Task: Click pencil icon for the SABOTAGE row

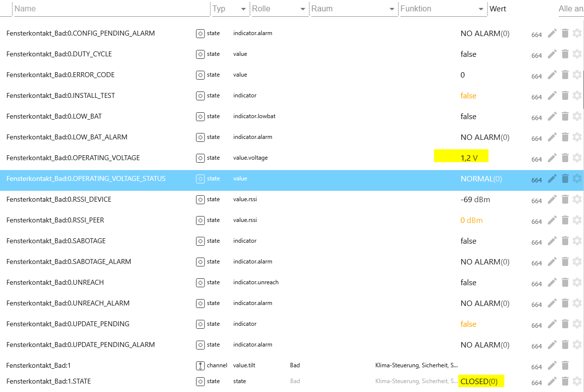Action: coord(552,241)
